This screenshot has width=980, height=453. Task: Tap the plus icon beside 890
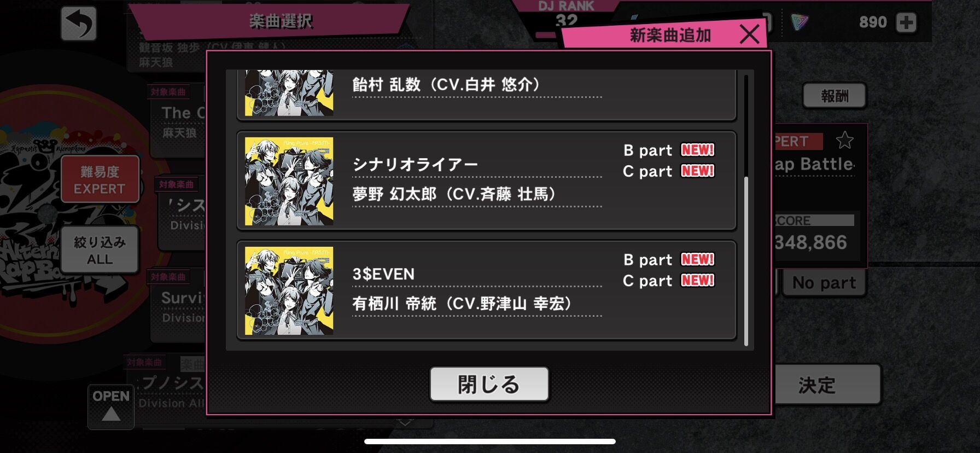[906, 22]
